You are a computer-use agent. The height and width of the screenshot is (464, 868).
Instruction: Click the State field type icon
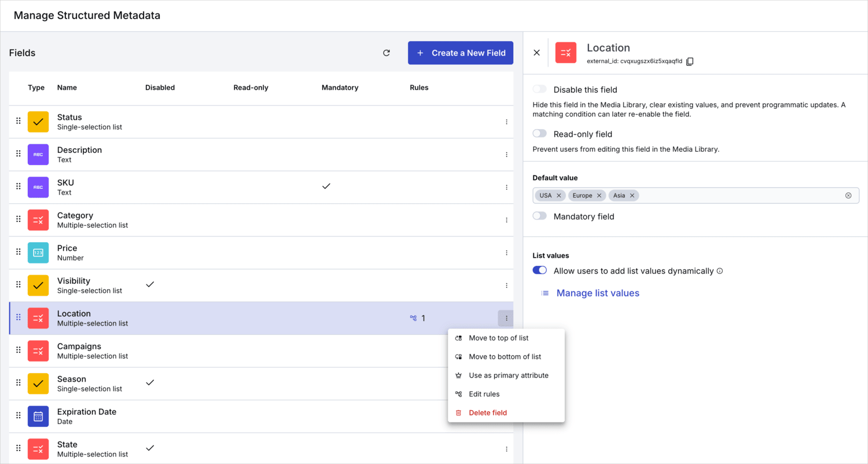pos(38,449)
